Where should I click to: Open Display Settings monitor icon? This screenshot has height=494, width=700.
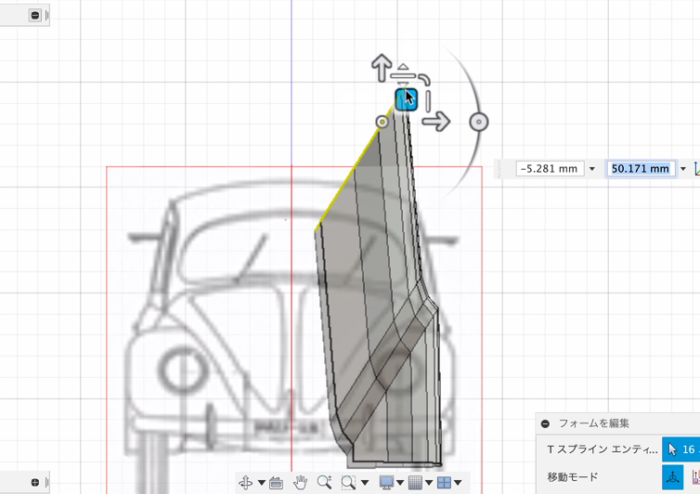pyautogui.click(x=388, y=483)
